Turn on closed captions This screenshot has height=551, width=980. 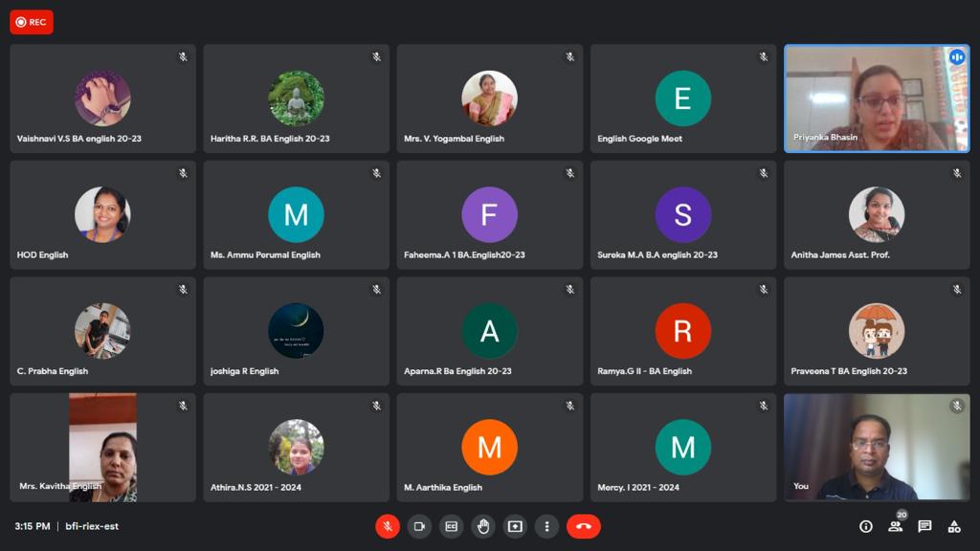[452, 526]
